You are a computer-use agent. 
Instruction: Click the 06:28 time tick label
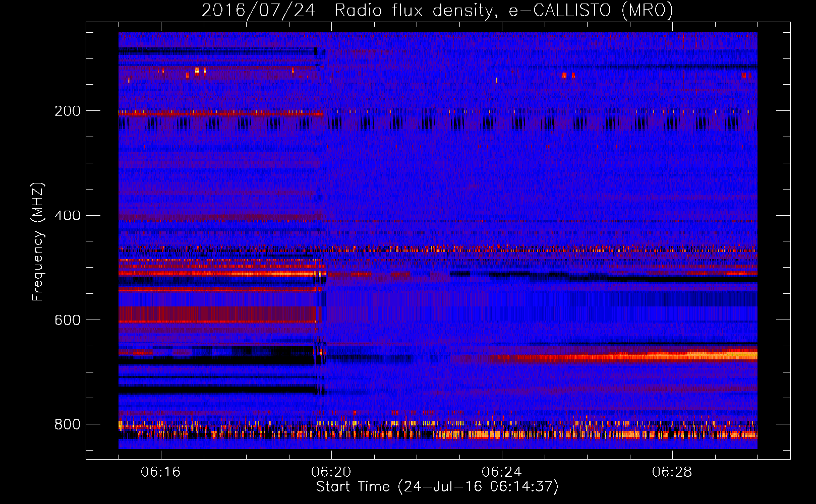coord(672,472)
